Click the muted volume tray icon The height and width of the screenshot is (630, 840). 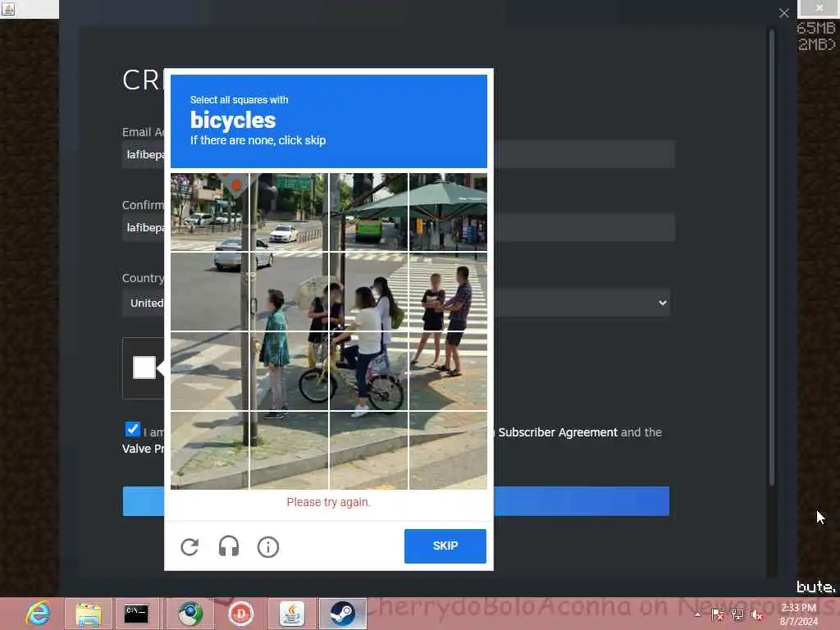coord(757,614)
